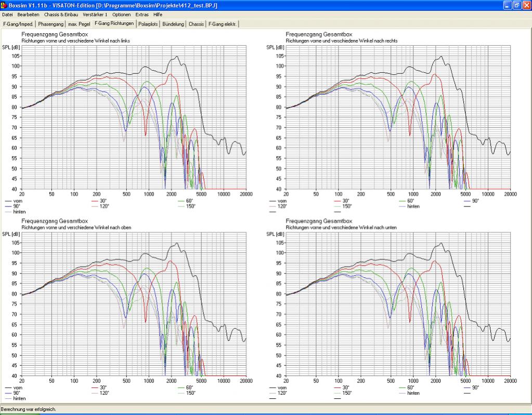Image resolution: width=532 pixels, height=415 pixels.
Task: Open the Chassis & Einbau menu
Action: (61, 15)
